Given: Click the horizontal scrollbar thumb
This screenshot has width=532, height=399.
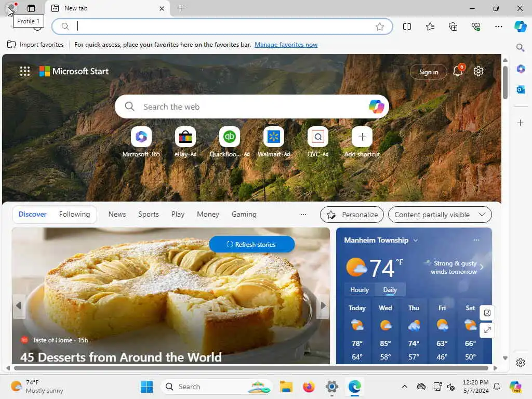Looking at the screenshot, I should (251, 368).
